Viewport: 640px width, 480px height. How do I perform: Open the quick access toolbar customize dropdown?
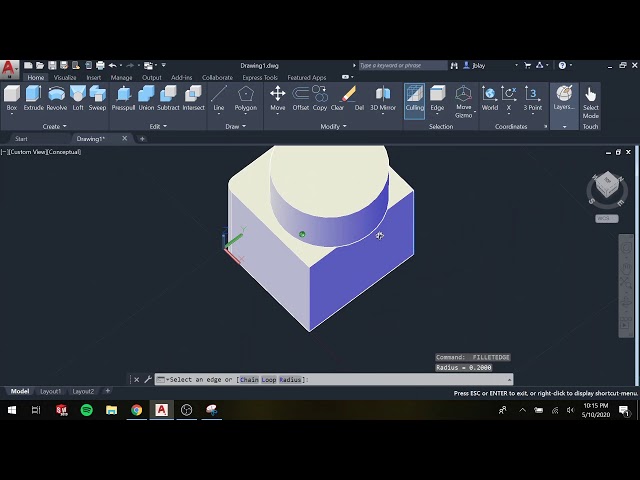pyautogui.click(x=164, y=65)
